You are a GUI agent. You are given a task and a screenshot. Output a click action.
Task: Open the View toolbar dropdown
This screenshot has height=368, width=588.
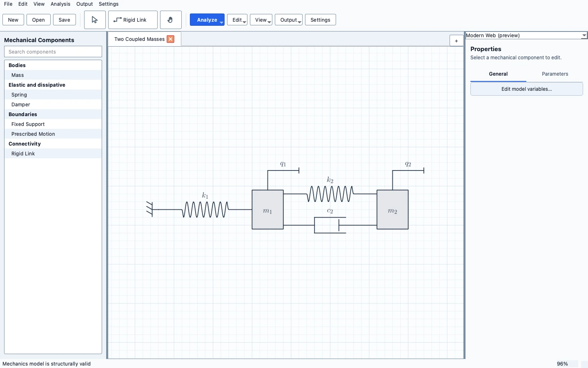[x=261, y=20]
